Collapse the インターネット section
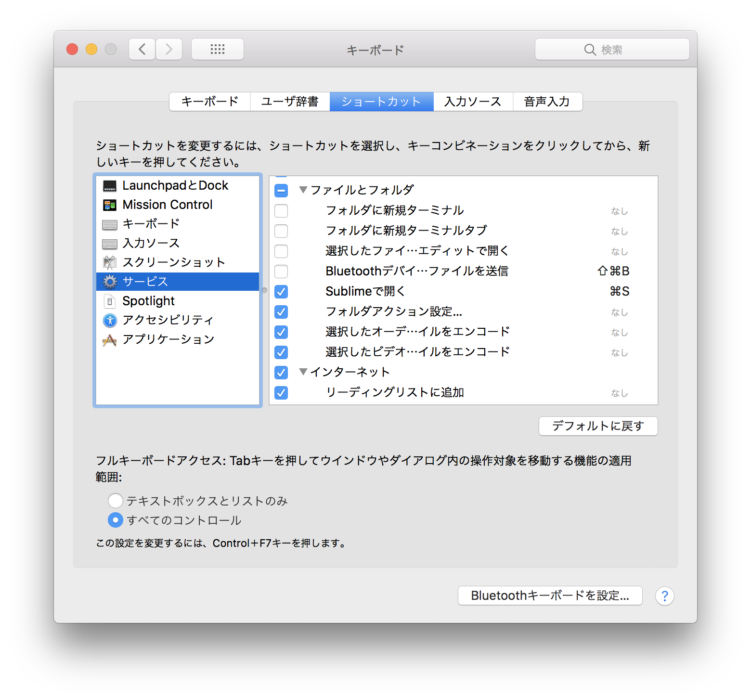751x700 pixels. coord(303,372)
